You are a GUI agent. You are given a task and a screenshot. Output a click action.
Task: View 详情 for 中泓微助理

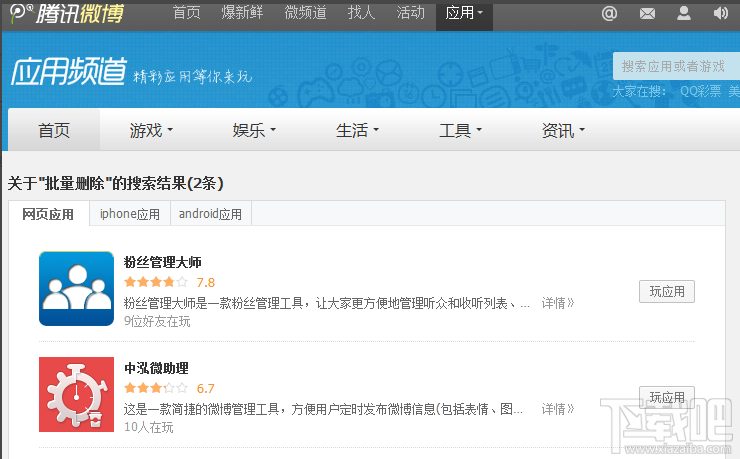pos(558,409)
